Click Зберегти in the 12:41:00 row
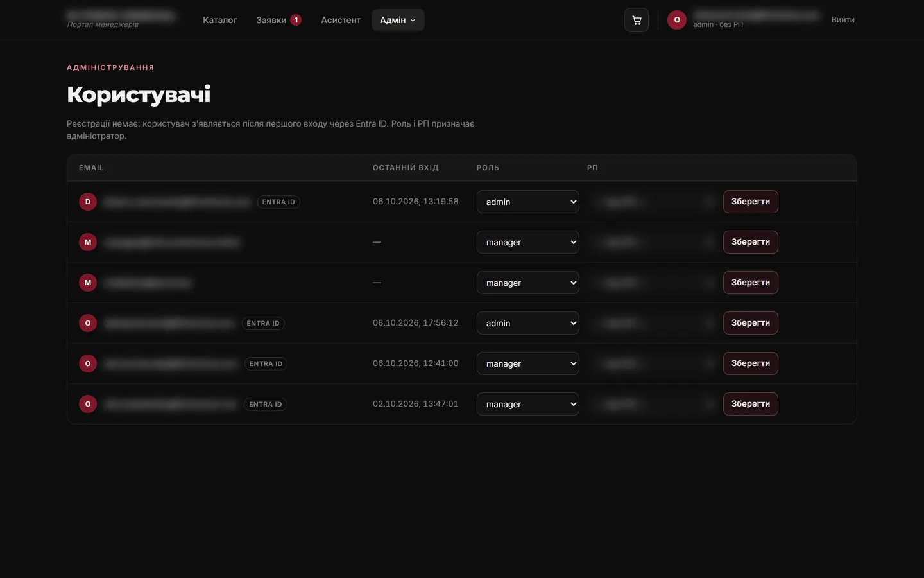 click(751, 363)
